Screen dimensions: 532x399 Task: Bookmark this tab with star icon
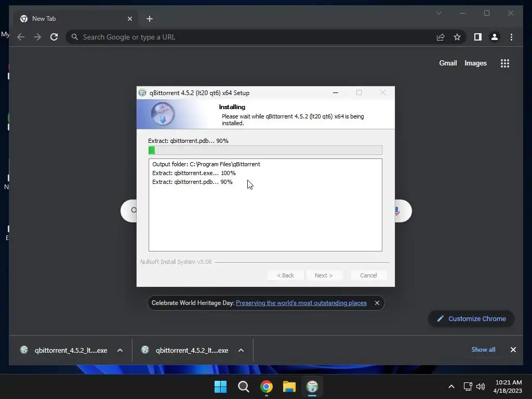click(457, 37)
